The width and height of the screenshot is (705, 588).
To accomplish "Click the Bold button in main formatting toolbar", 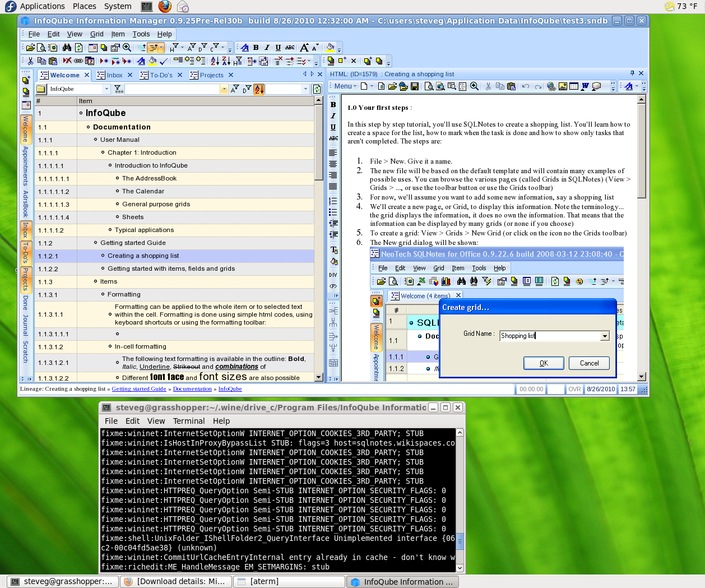I will [256, 48].
